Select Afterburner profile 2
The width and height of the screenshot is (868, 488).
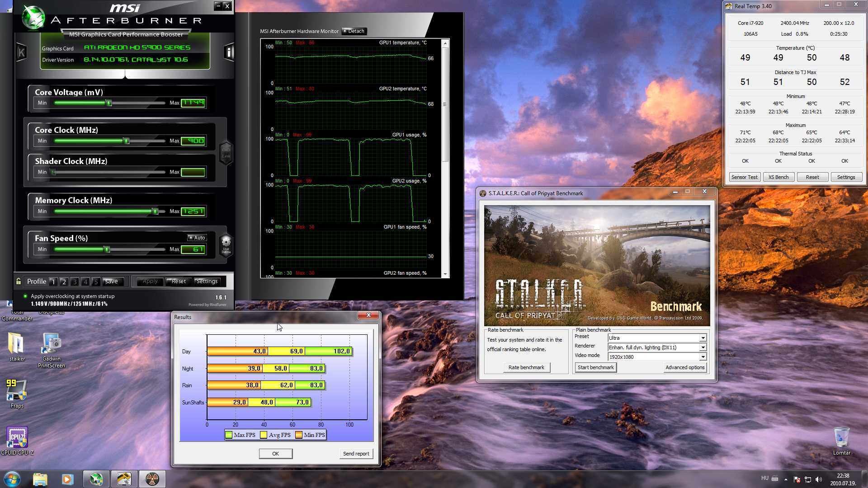(x=64, y=282)
